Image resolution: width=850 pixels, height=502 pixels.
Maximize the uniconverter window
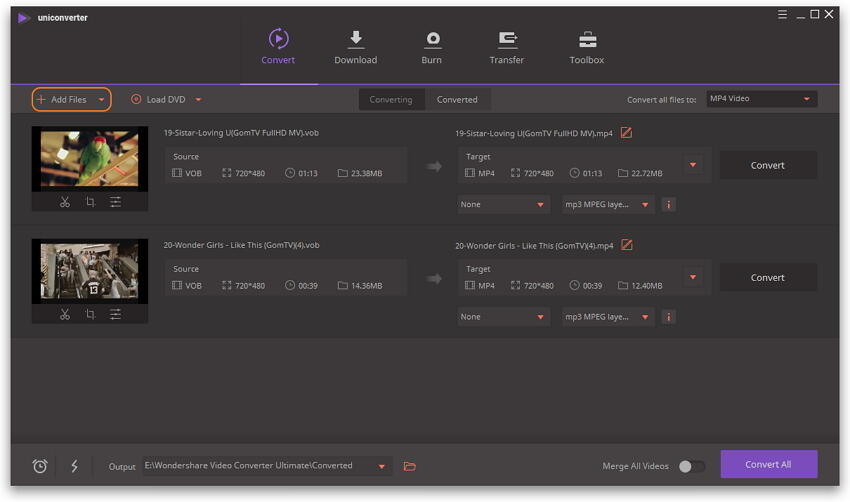(815, 15)
